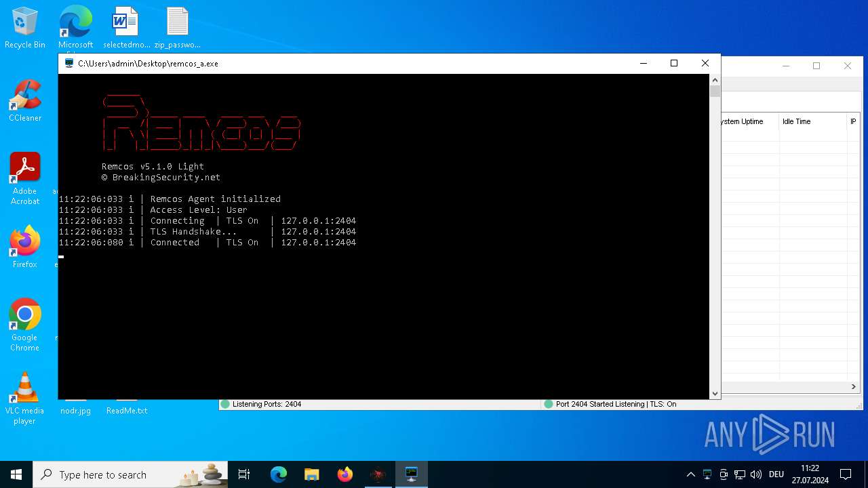Minimize the remcos_a.exe console window
The width and height of the screenshot is (868, 488).
[x=643, y=63]
